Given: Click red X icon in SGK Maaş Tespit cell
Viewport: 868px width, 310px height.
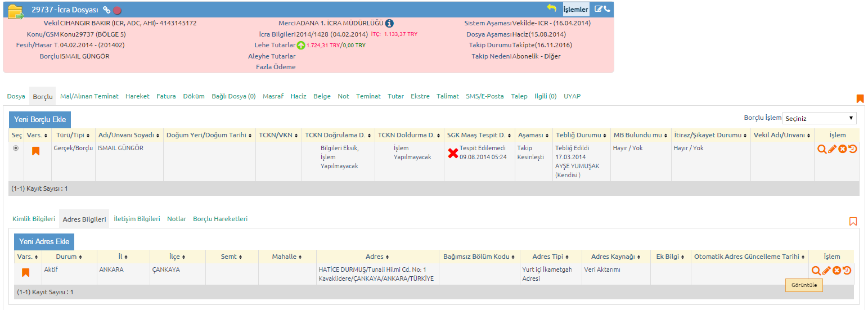Looking at the screenshot, I should [453, 153].
